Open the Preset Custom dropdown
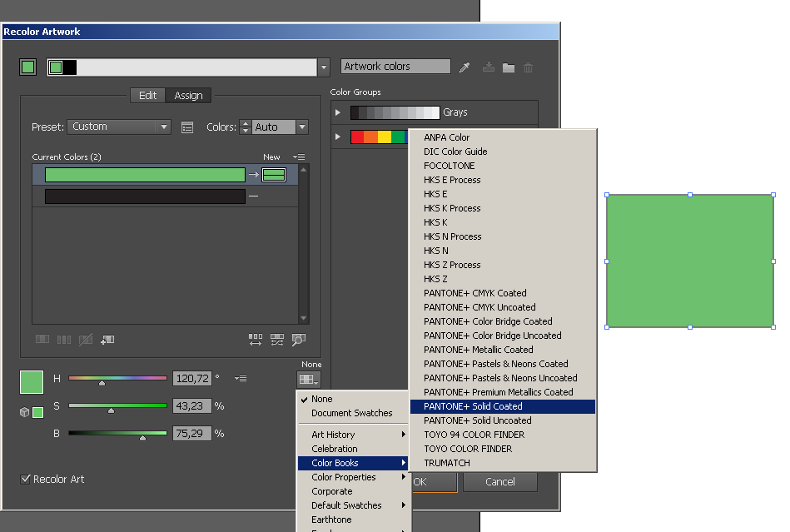The image size is (790, 532). tap(119, 127)
